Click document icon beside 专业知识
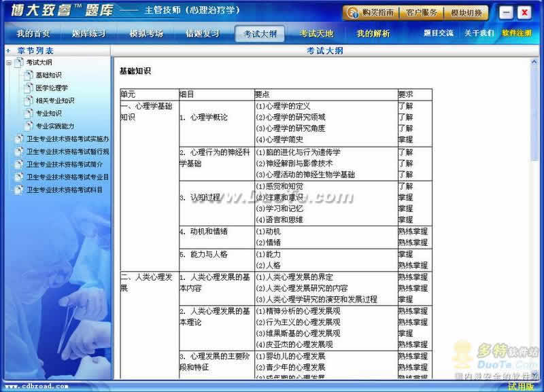The width and height of the screenshot is (544, 392). pyautogui.click(x=29, y=113)
